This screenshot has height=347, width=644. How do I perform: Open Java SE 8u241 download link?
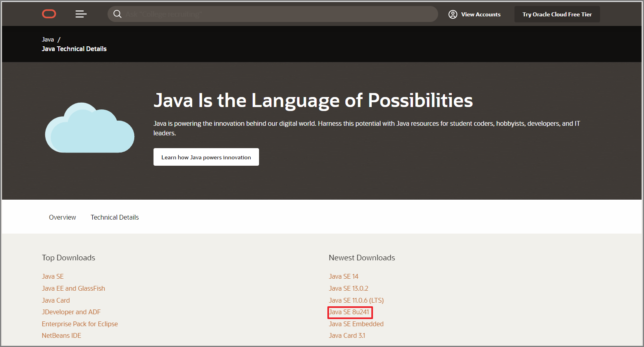349,312
